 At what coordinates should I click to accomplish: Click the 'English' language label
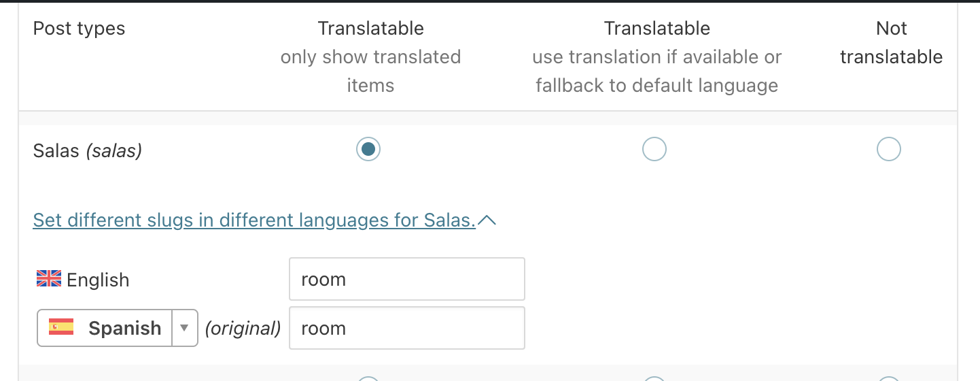pos(98,280)
